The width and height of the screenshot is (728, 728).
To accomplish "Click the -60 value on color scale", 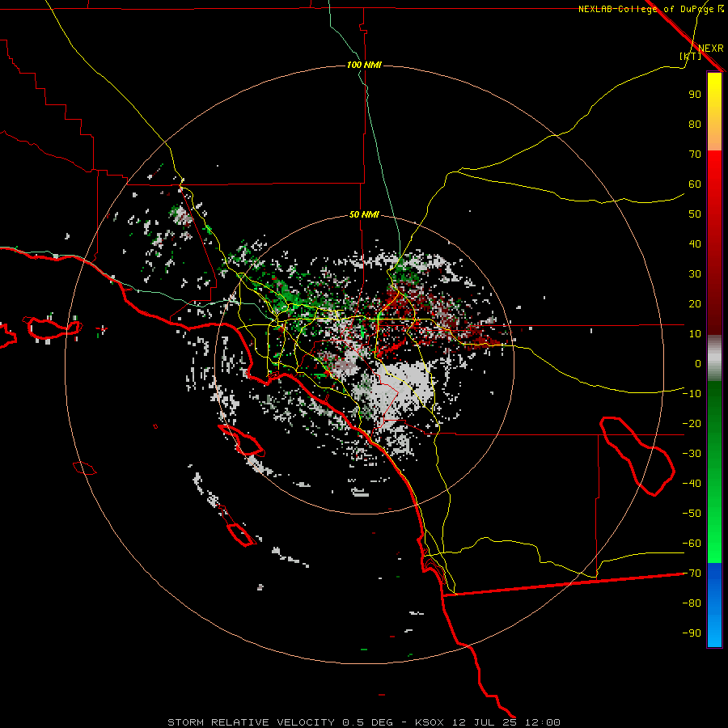I will point(692,544).
